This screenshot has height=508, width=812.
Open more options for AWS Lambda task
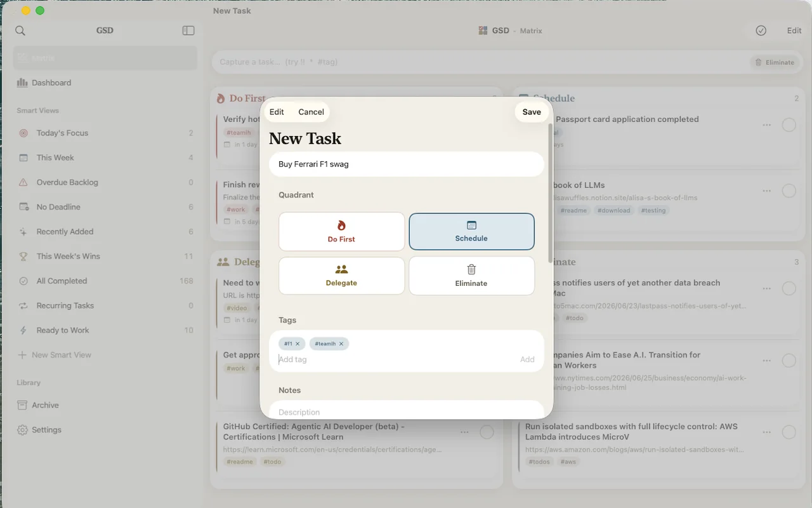767,432
